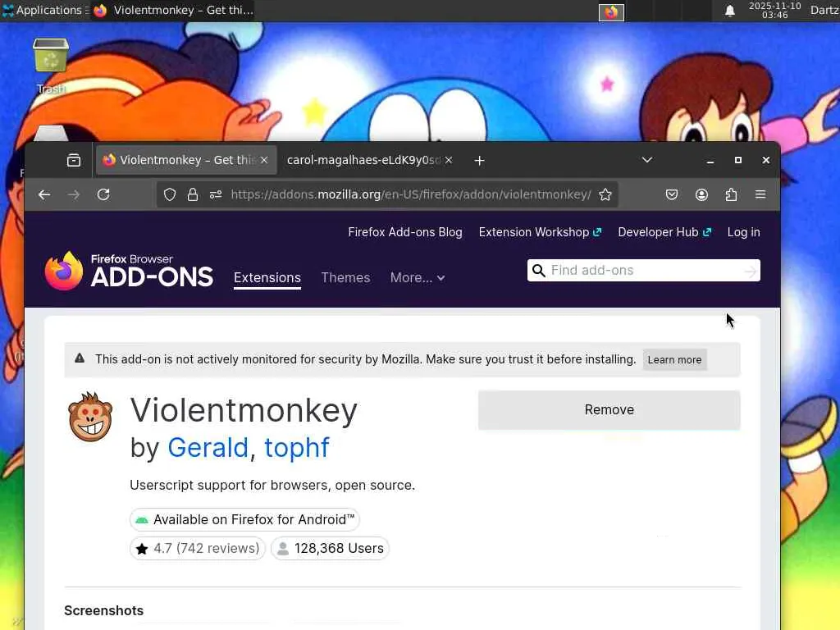Screen dimensions: 840x630
Task: Click the search submit arrow
Action: [x=751, y=272]
